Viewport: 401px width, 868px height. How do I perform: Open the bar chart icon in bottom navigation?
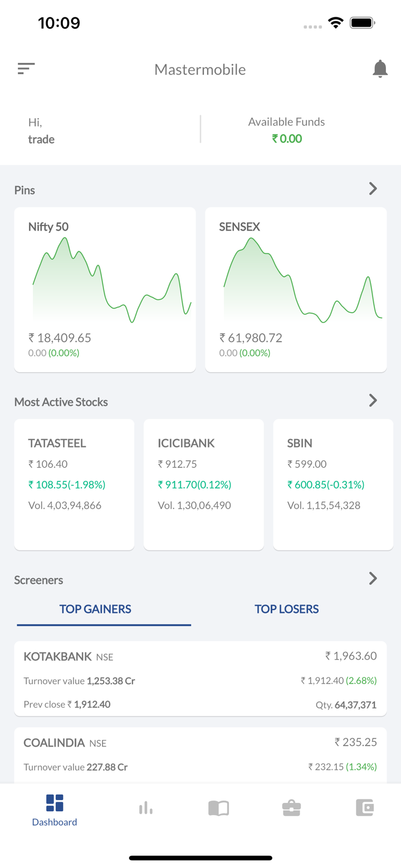click(x=145, y=808)
